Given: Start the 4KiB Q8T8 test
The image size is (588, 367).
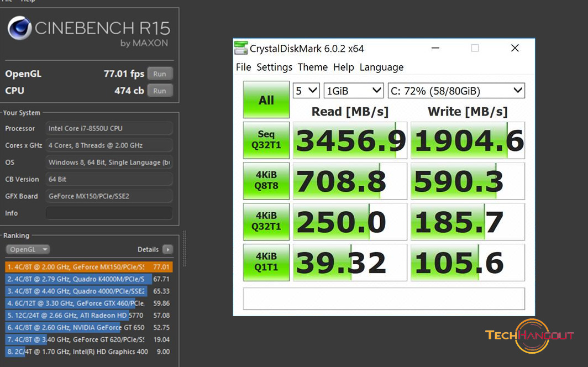Looking at the screenshot, I should pyautogui.click(x=266, y=181).
